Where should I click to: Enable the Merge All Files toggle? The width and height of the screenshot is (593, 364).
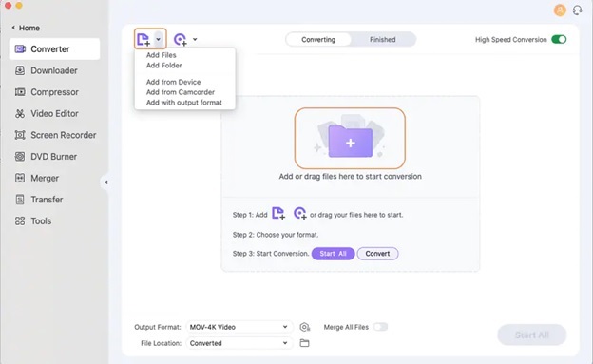[x=380, y=327]
